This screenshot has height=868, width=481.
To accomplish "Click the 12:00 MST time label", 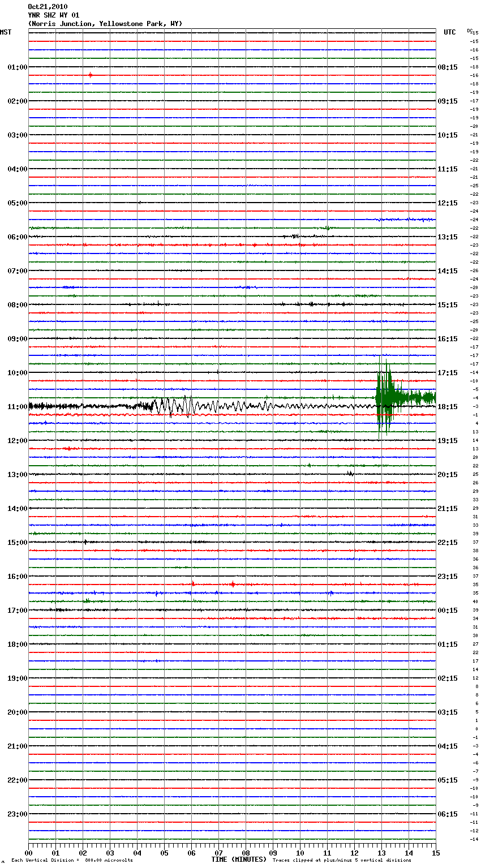I will [18, 441].
